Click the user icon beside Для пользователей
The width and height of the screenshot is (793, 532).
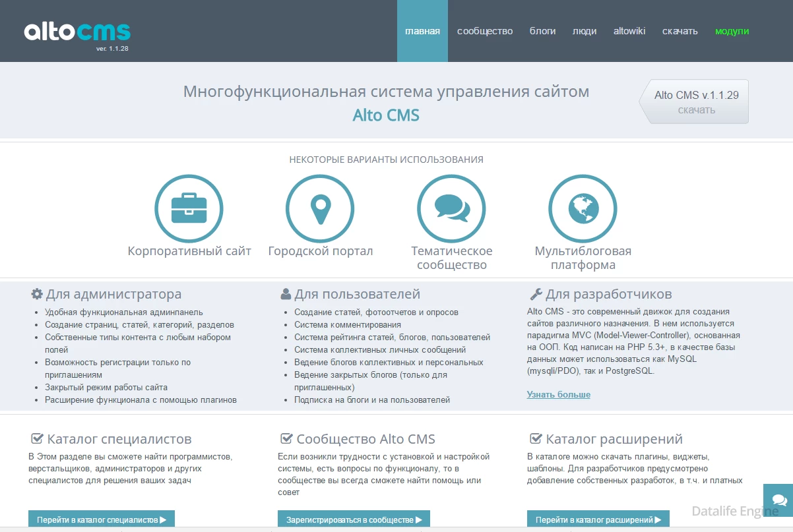[x=286, y=294]
